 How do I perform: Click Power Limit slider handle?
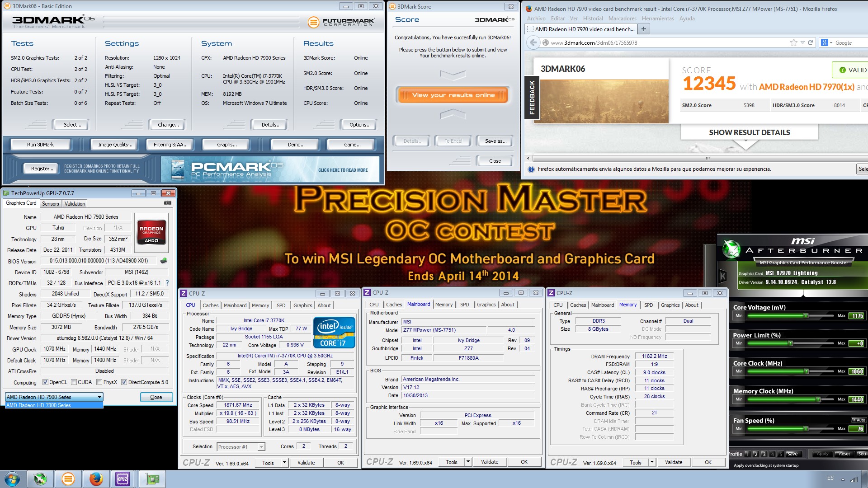(791, 343)
